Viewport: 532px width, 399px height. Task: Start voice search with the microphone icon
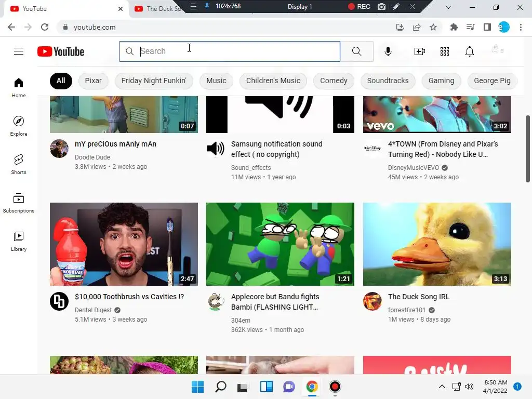point(388,51)
